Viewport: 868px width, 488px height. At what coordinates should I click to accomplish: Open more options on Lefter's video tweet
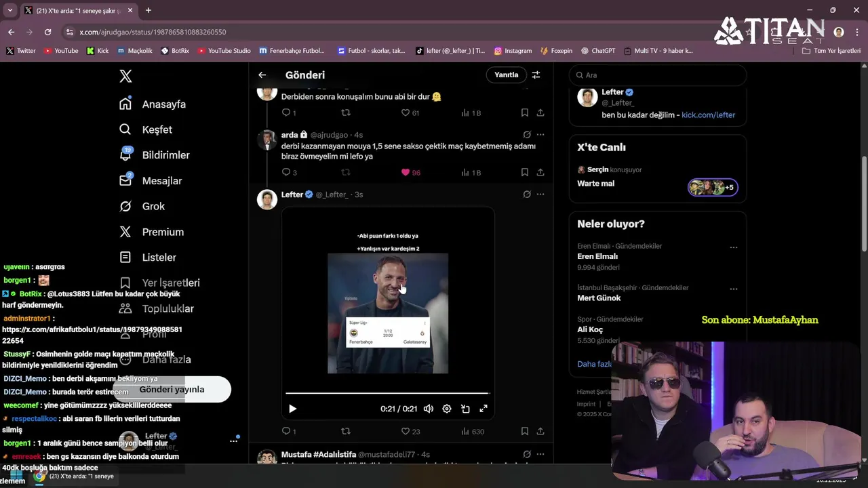click(540, 195)
